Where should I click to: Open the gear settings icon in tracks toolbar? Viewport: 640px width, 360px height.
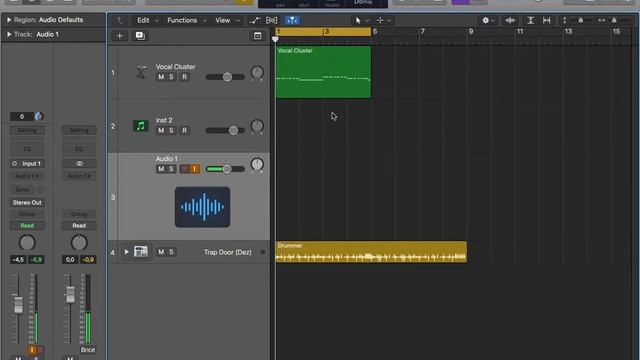click(x=485, y=20)
